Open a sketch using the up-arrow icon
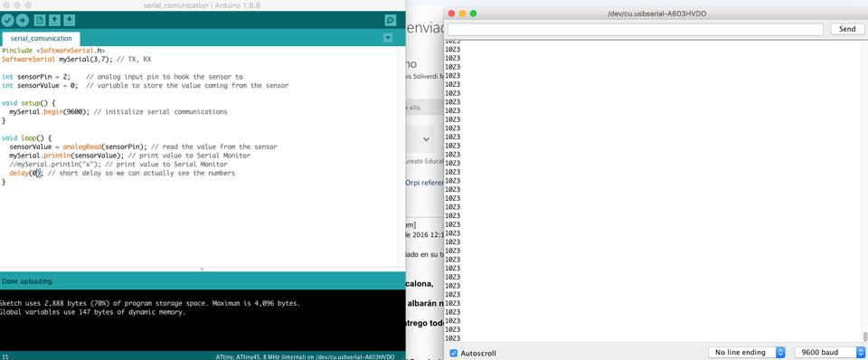 point(54,21)
